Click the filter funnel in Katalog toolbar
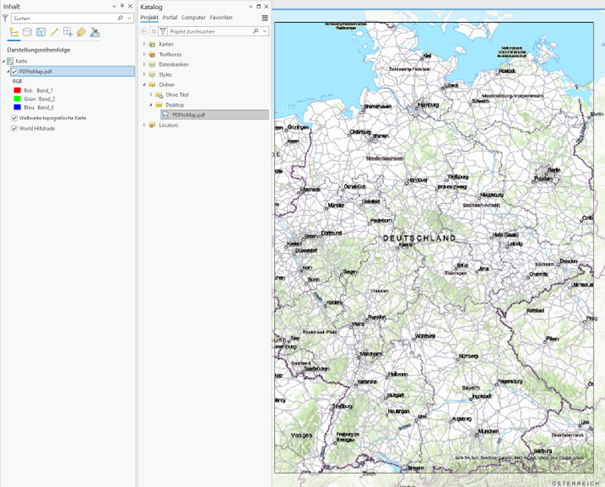Screen dimensions: 605x487 coord(163,31)
